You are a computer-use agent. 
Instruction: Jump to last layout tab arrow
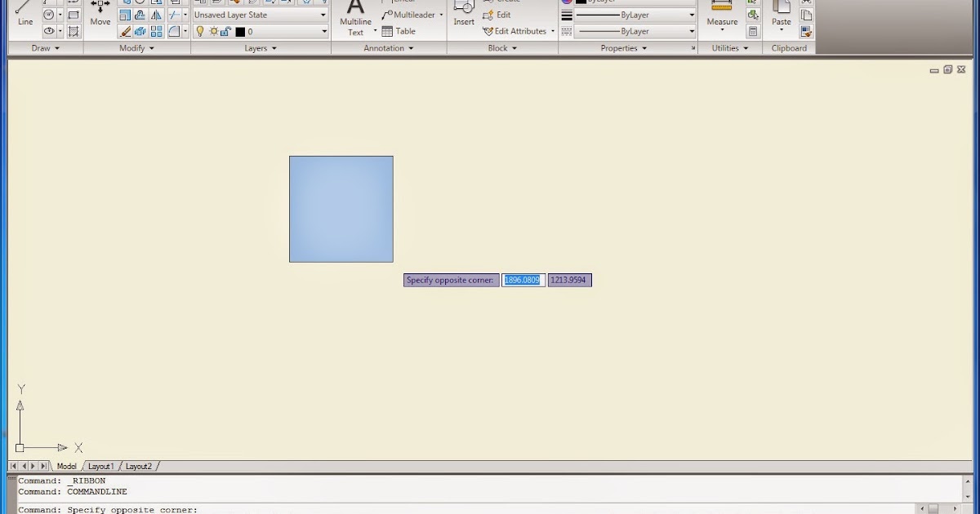pyautogui.click(x=44, y=467)
